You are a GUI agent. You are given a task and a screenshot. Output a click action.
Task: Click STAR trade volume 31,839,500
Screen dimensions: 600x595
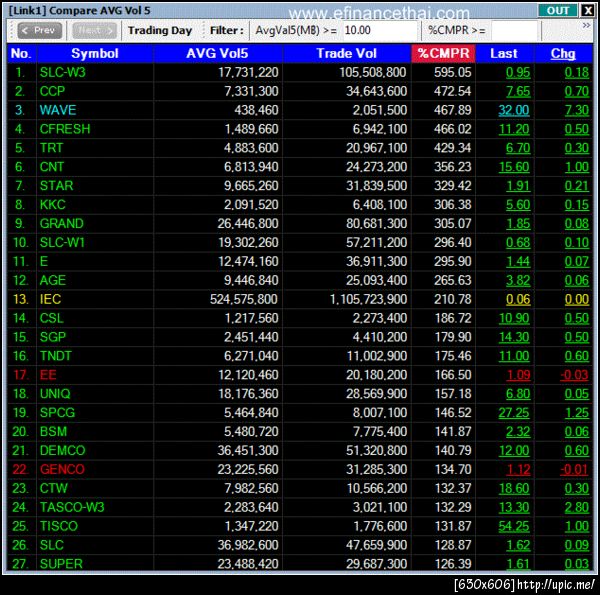coord(377,186)
